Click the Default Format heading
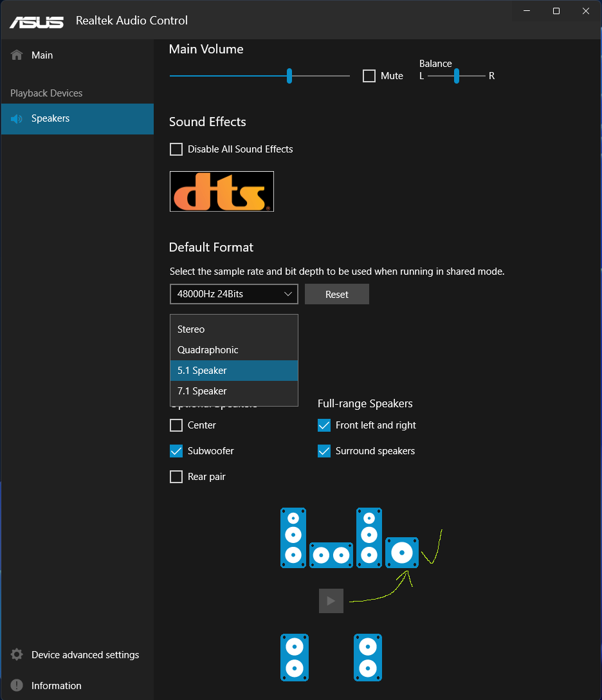The width and height of the screenshot is (602, 700). 211,247
